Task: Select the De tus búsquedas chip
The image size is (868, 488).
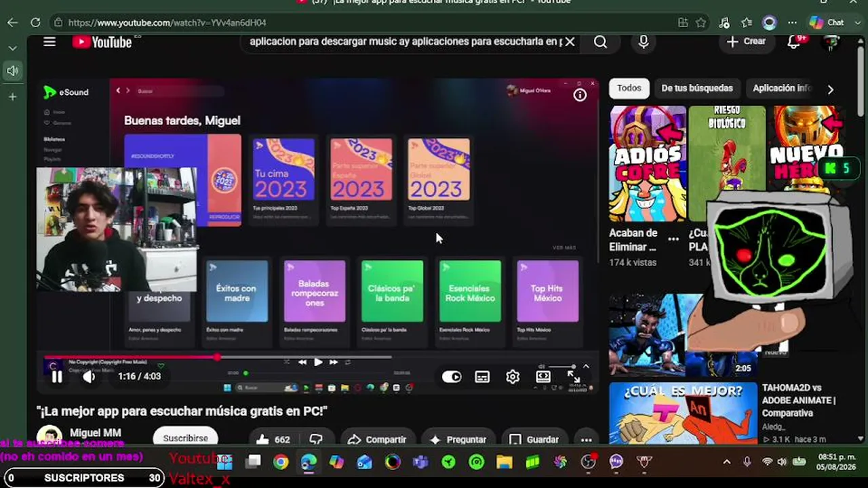Action: pyautogui.click(x=697, y=88)
